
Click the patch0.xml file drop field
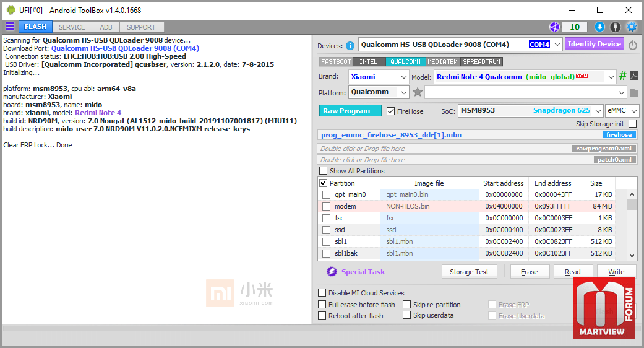[477, 159]
